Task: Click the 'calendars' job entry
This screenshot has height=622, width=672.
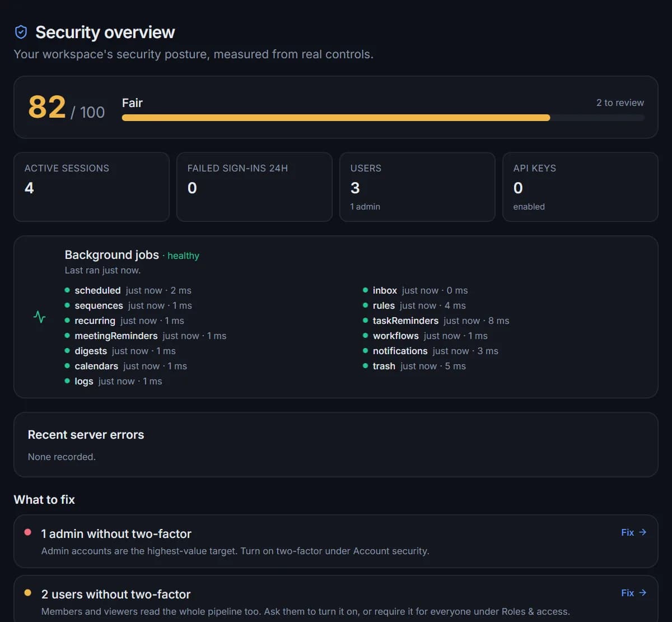Action: coord(126,366)
